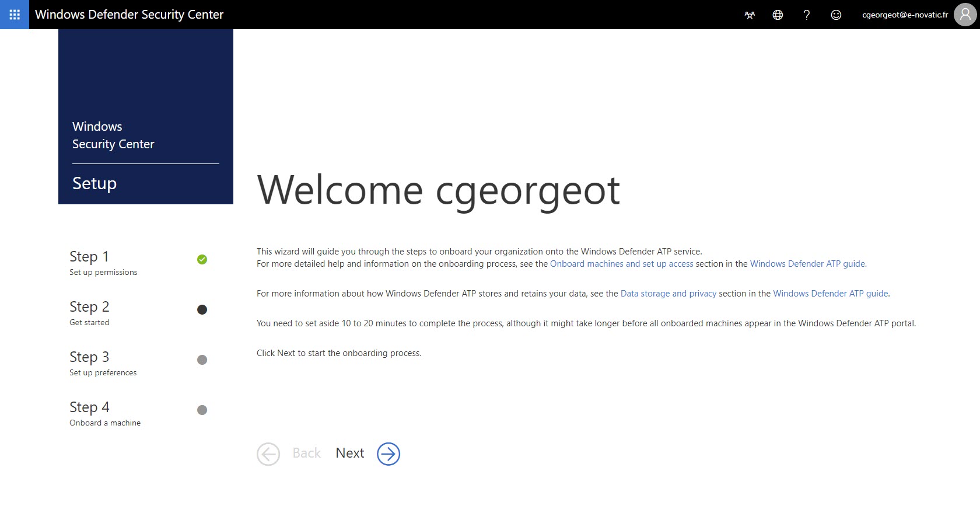Open the help question mark icon
The image size is (980, 530).
click(807, 15)
